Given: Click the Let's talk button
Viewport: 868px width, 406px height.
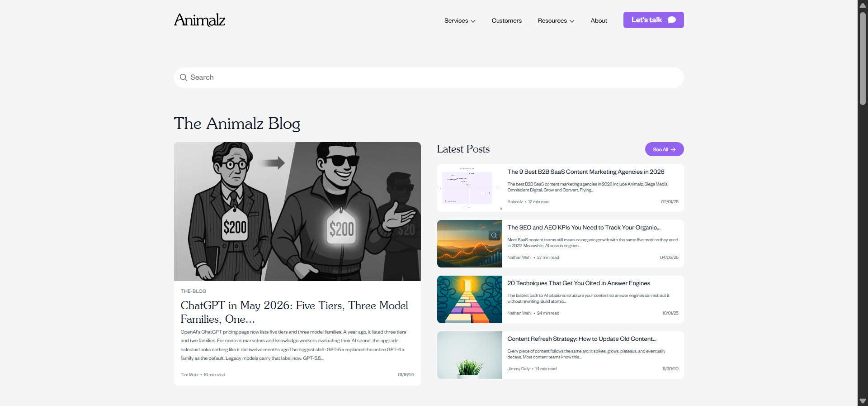Looking at the screenshot, I should click(x=653, y=20).
